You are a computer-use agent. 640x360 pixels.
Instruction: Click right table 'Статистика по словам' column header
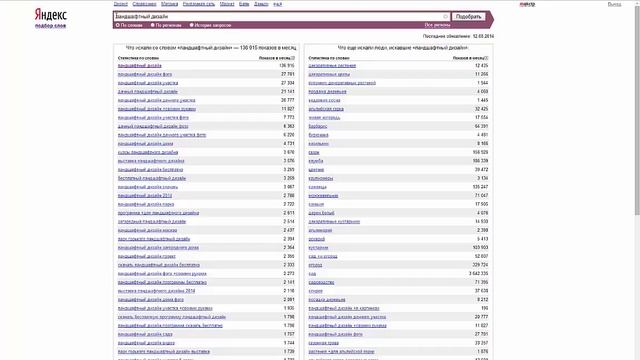click(329, 58)
